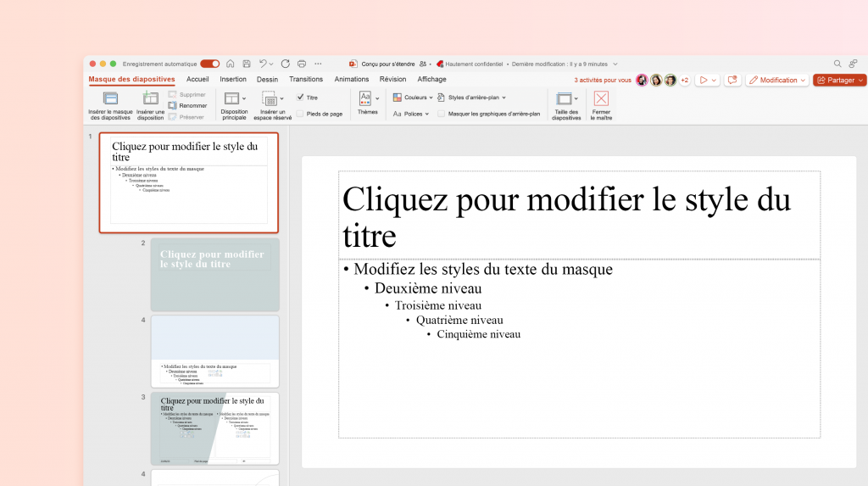Click the 'Deuxième niveau' bullet text
Image resolution: width=868 pixels, height=486 pixels.
click(428, 288)
